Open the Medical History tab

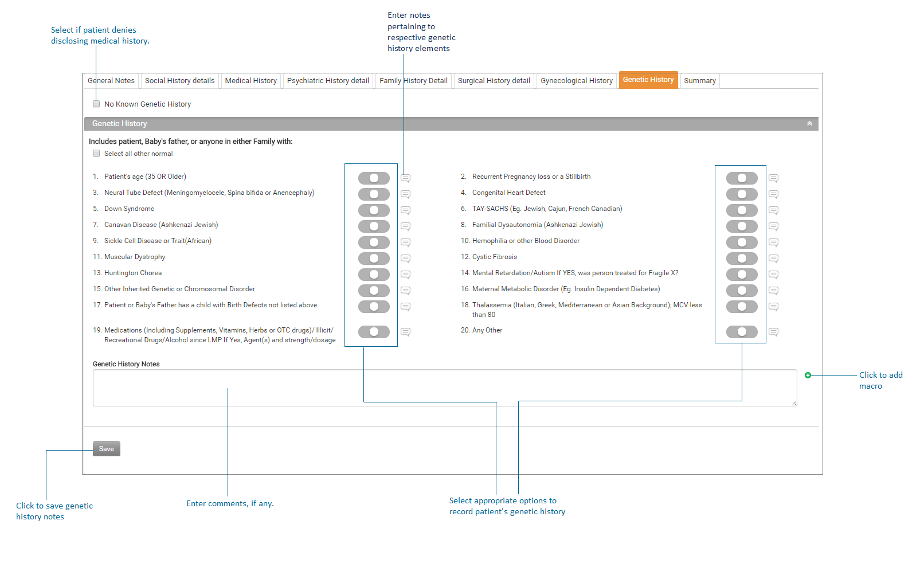[x=250, y=81]
